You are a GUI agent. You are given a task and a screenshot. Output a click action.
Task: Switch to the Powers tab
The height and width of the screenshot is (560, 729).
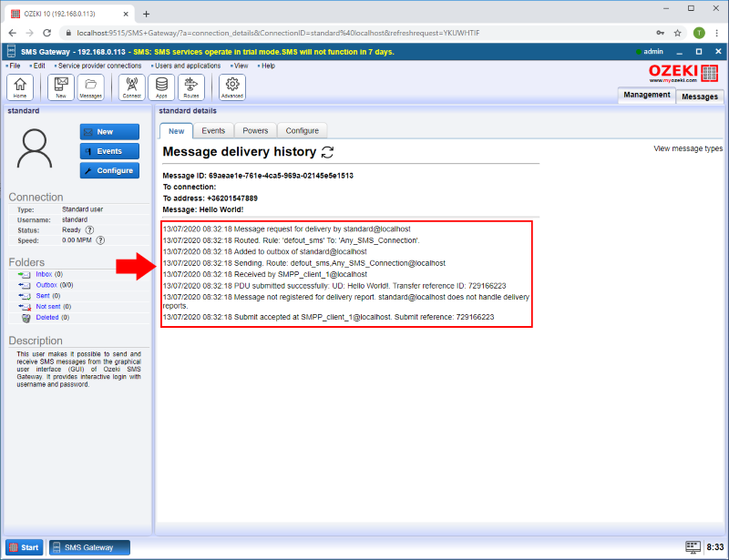pos(255,130)
